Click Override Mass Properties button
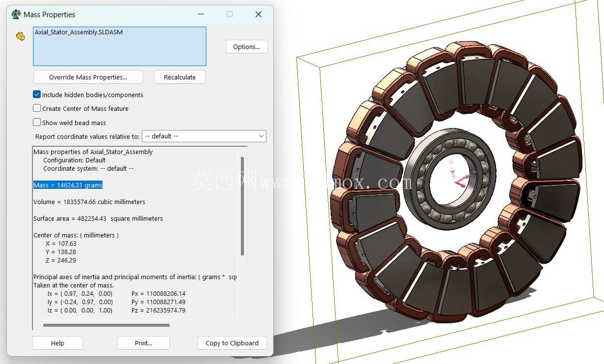This screenshot has height=364, width=604. (88, 77)
